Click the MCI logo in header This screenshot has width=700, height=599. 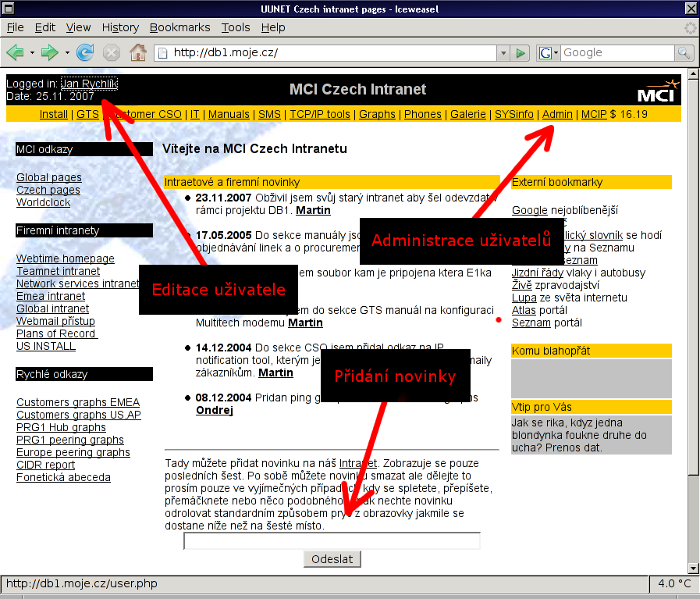coord(658,90)
